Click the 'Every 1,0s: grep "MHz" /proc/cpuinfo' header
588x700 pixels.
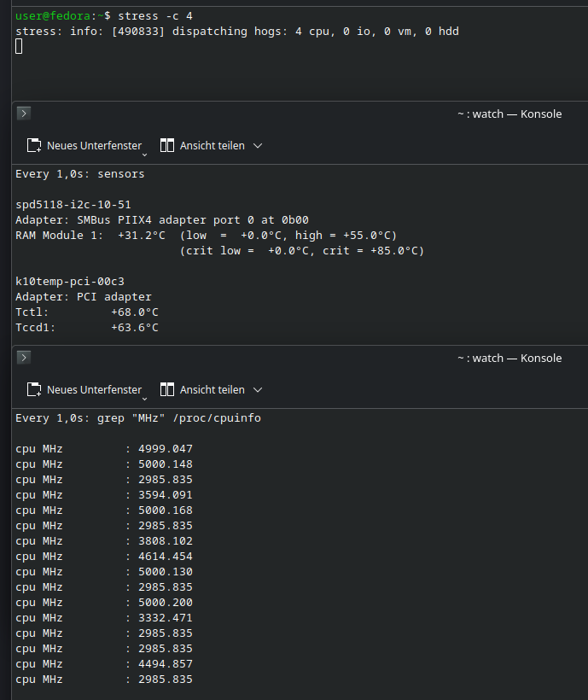138,418
